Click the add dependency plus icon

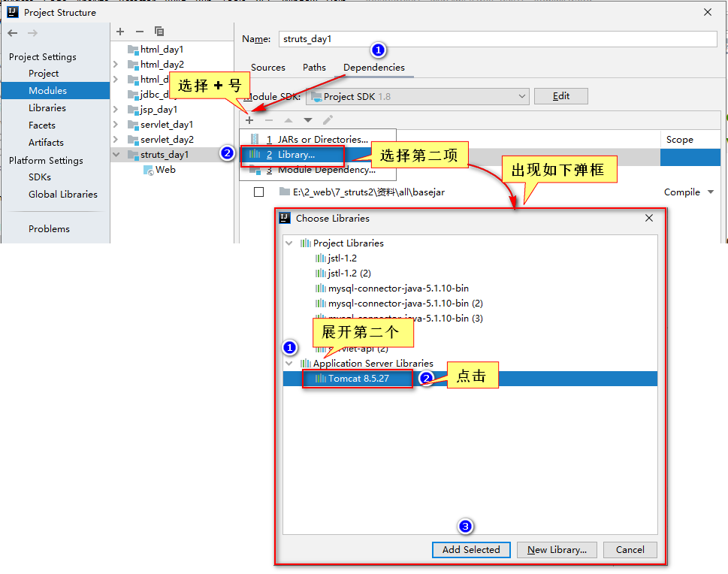click(249, 120)
